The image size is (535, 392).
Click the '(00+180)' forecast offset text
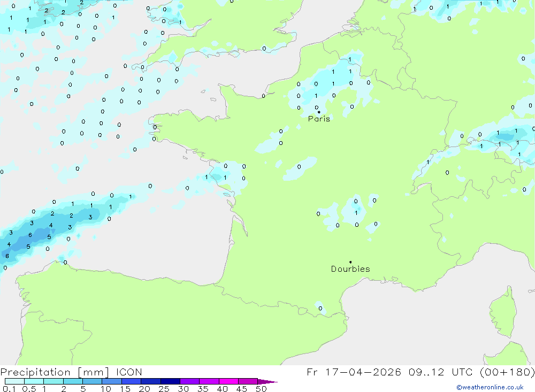coord(507,372)
